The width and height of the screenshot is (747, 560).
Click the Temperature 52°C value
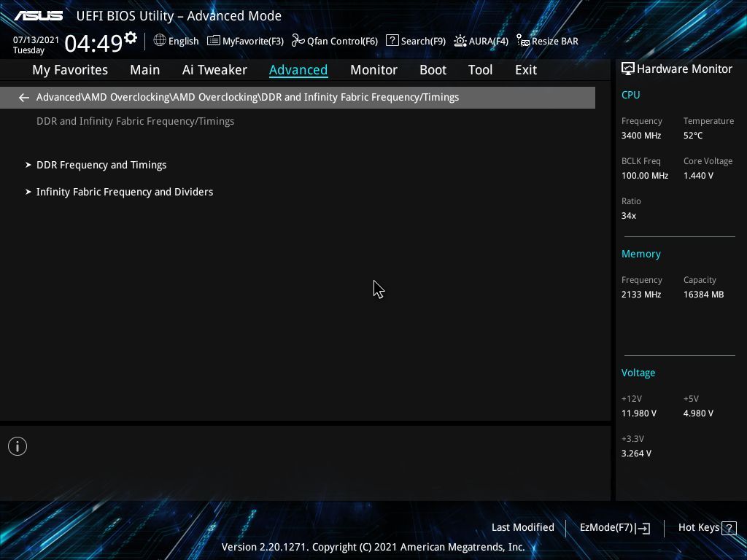693,136
